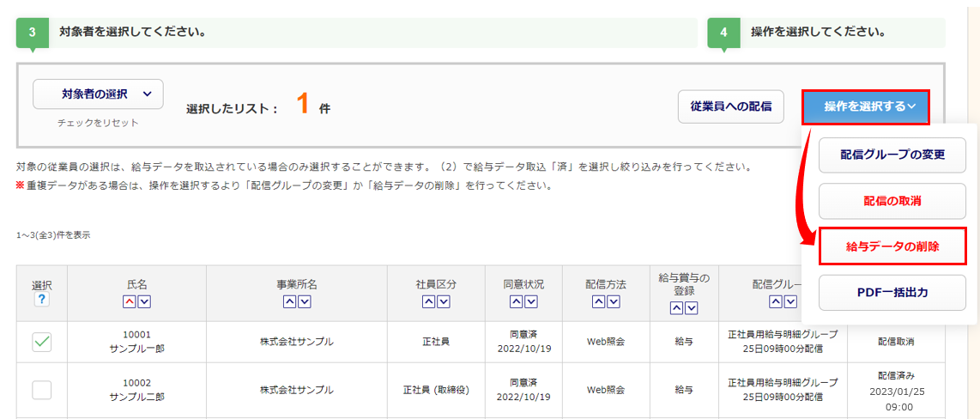Sort 氏名 column descending
Screen dimensions: 980x419
click(144, 302)
